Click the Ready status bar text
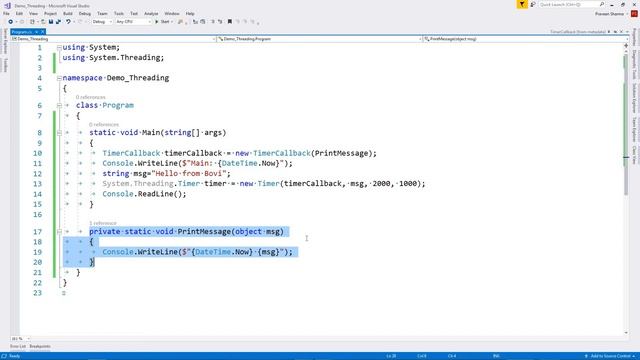Screen dimensions: 640x360 pyautogui.click(x=14, y=356)
